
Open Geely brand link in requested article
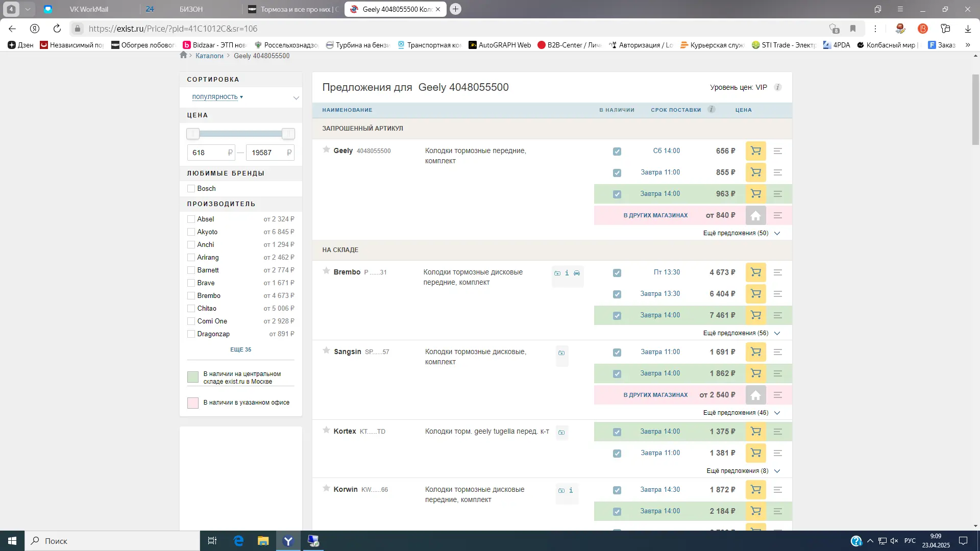[x=343, y=151]
